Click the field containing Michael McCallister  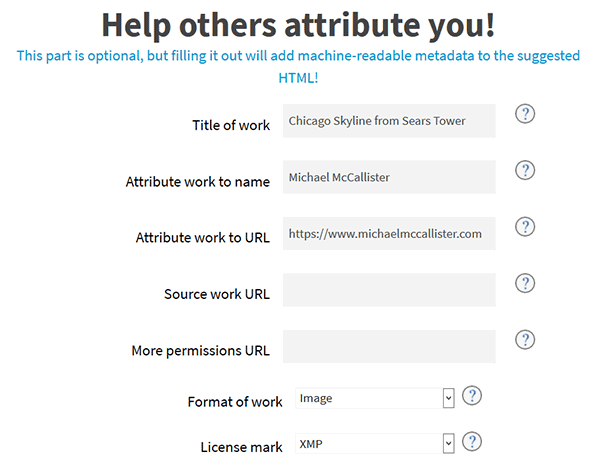pos(389,177)
